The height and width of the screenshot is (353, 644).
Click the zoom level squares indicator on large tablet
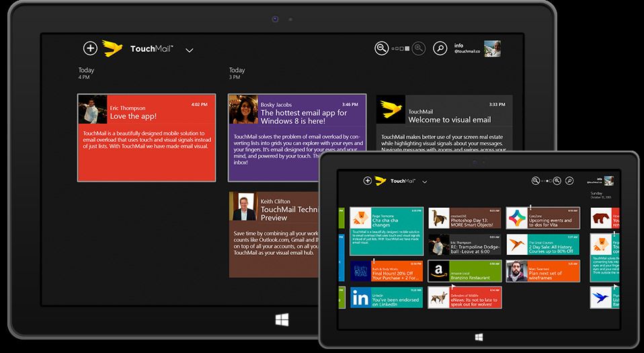click(x=400, y=48)
